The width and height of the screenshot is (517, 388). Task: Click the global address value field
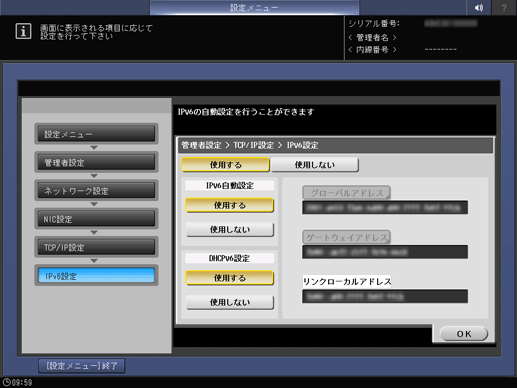(x=385, y=207)
